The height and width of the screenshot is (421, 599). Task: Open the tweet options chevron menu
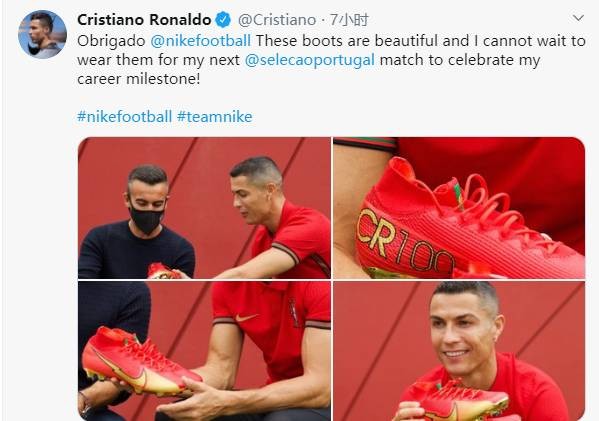(x=578, y=18)
